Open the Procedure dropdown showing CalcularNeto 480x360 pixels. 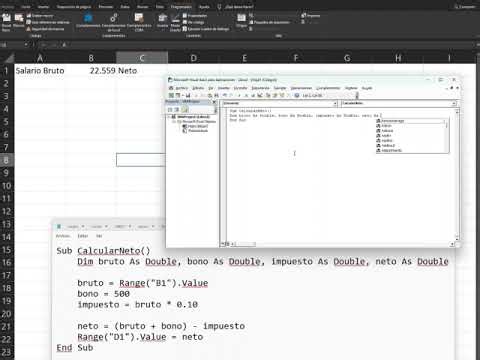click(454, 104)
